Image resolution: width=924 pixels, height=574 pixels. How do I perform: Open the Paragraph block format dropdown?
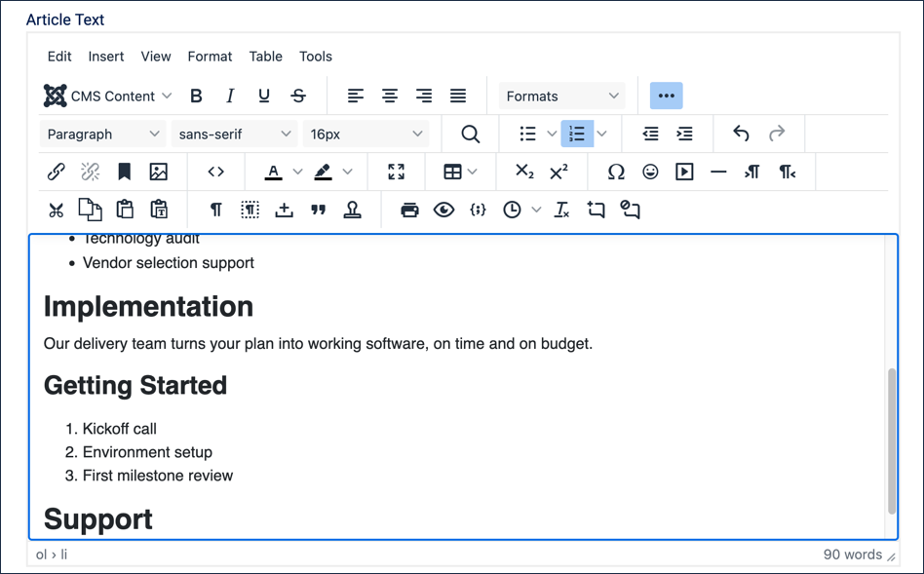tap(103, 134)
